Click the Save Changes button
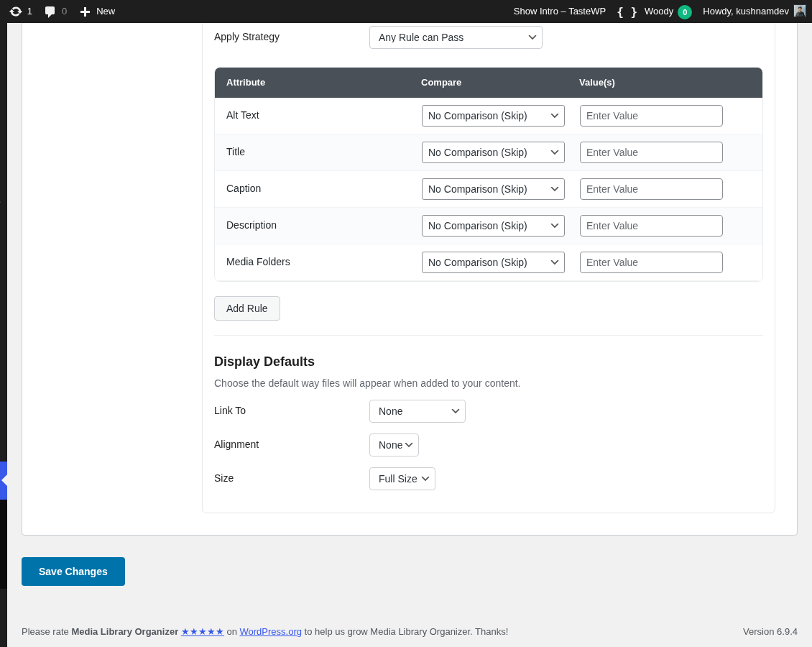The width and height of the screenshot is (812, 647). tap(73, 571)
